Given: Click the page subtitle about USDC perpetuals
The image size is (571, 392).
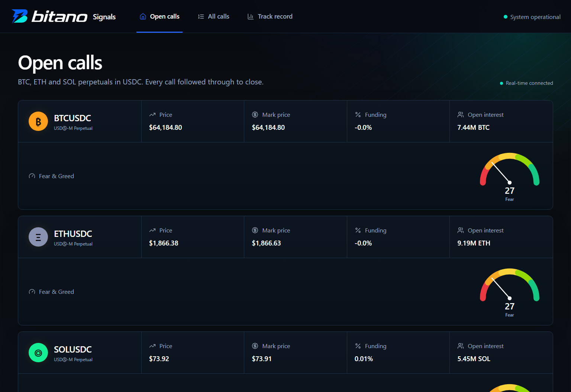Looking at the screenshot, I should pos(141,82).
